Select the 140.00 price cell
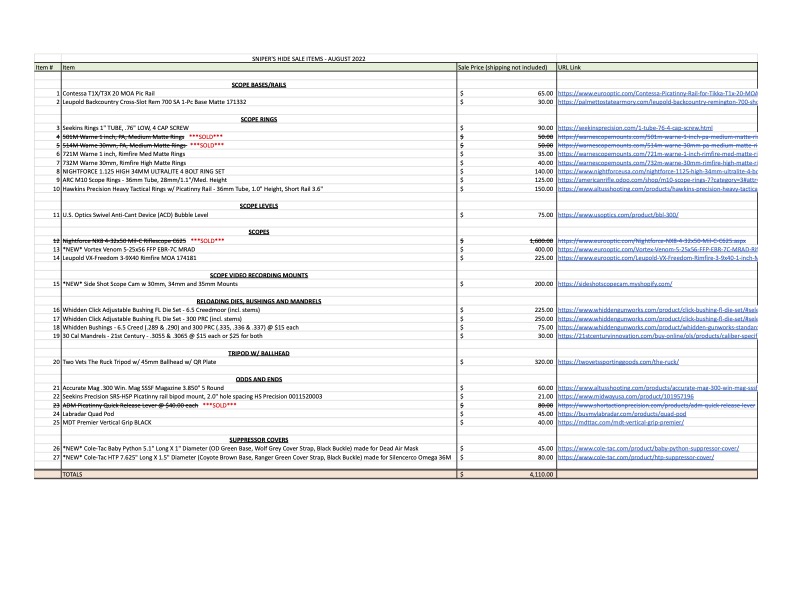 [x=507, y=172]
